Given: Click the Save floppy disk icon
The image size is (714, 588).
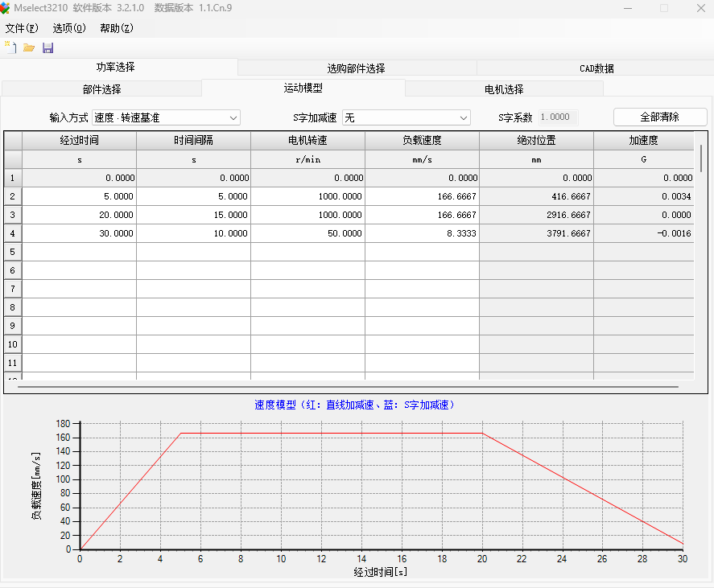Looking at the screenshot, I should pos(47,47).
